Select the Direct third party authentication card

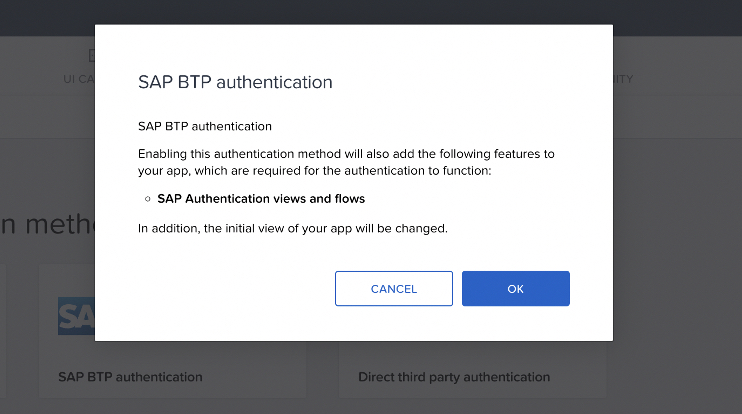(x=454, y=377)
